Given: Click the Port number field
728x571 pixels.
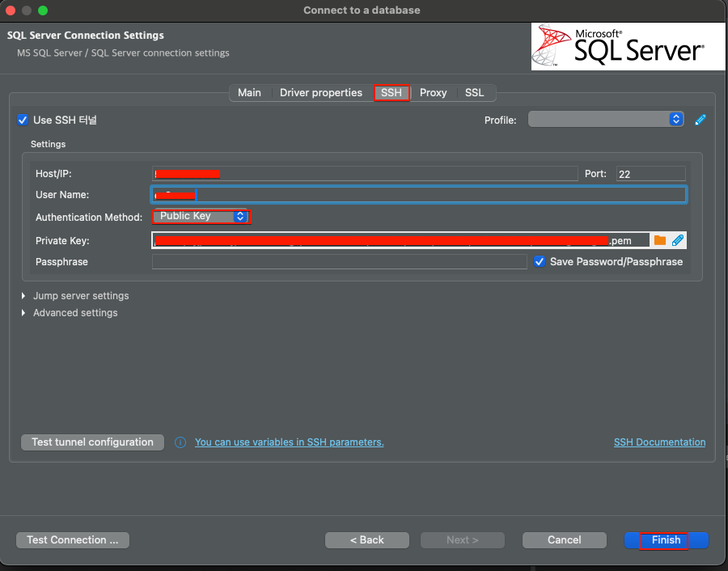Looking at the screenshot, I should coord(650,174).
